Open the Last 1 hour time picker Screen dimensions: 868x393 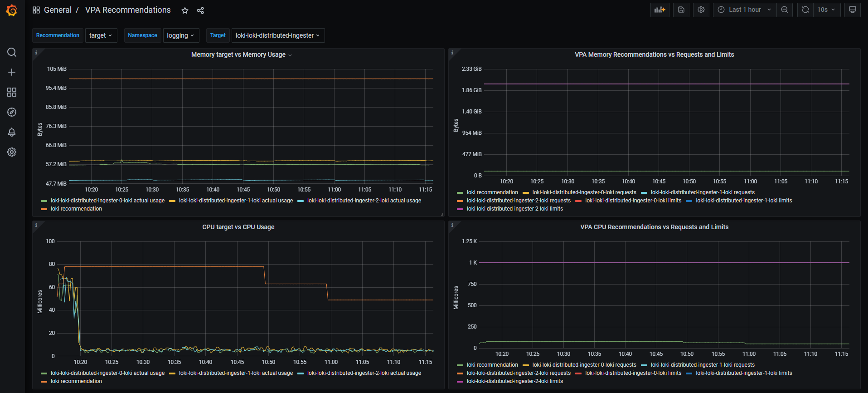pyautogui.click(x=744, y=10)
